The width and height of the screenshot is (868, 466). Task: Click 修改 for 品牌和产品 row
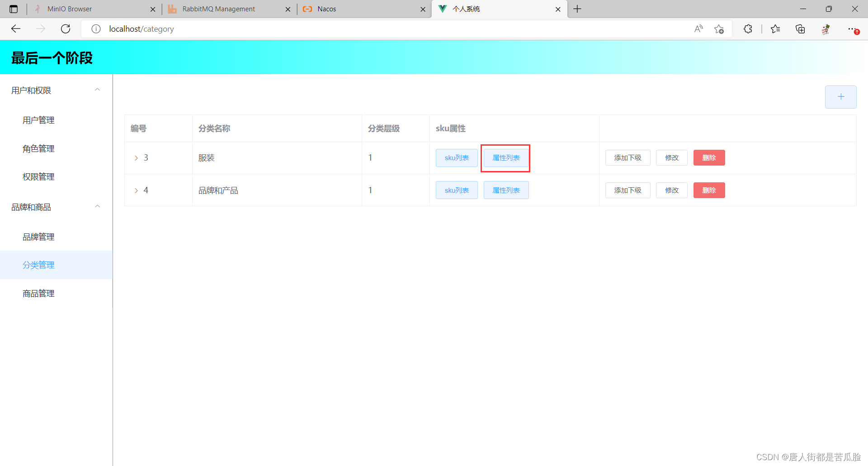click(672, 190)
